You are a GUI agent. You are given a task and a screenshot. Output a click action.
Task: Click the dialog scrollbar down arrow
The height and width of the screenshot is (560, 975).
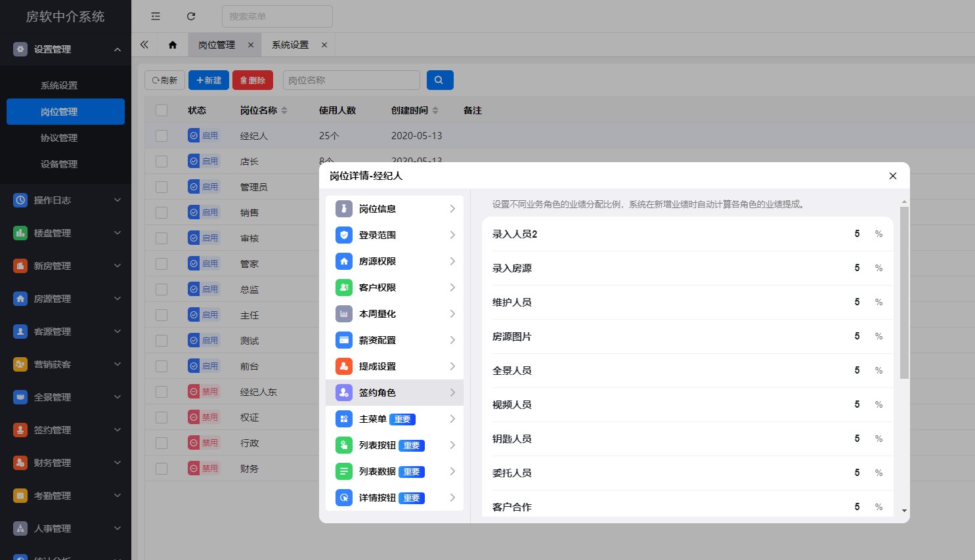[x=904, y=510]
